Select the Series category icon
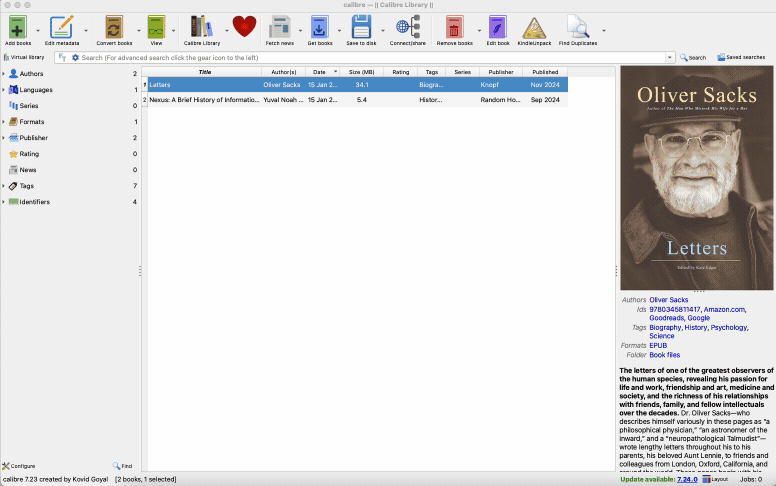 click(13, 105)
